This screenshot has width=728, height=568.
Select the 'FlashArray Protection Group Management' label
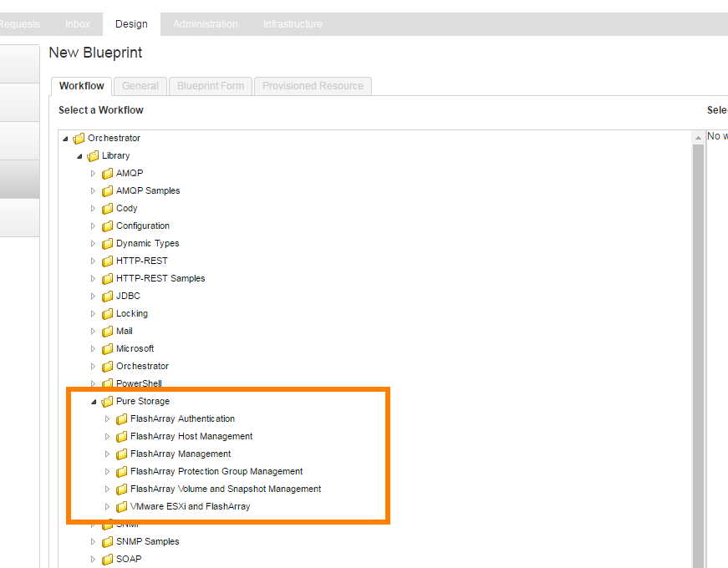click(x=216, y=471)
